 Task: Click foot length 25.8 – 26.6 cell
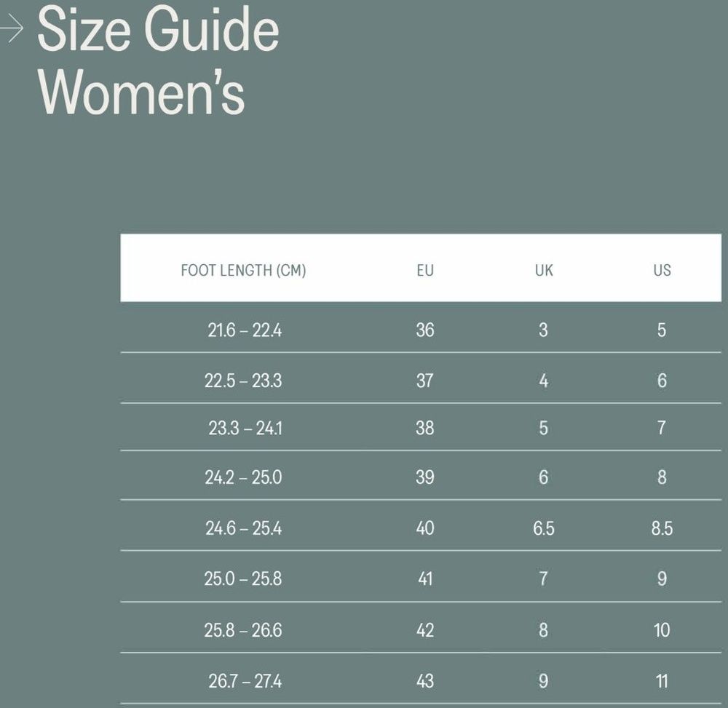pos(243,630)
